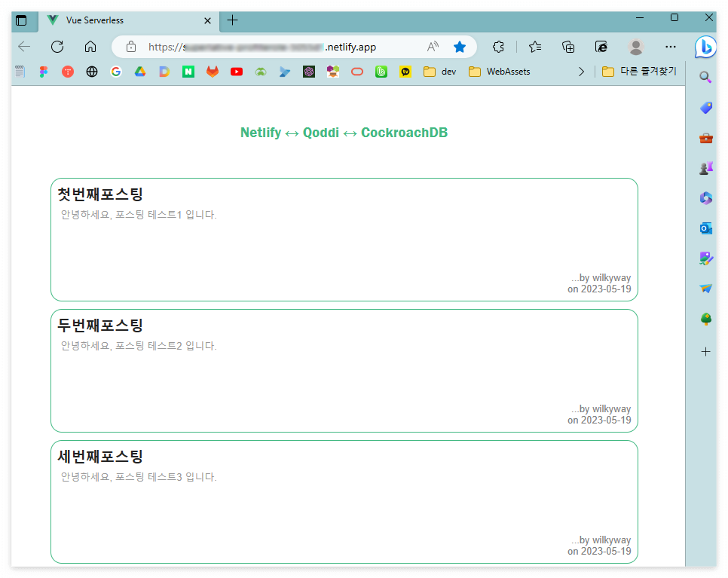728x578 pixels.
Task: Open sidebar Microsoft 365 icon
Action: [x=705, y=198]
